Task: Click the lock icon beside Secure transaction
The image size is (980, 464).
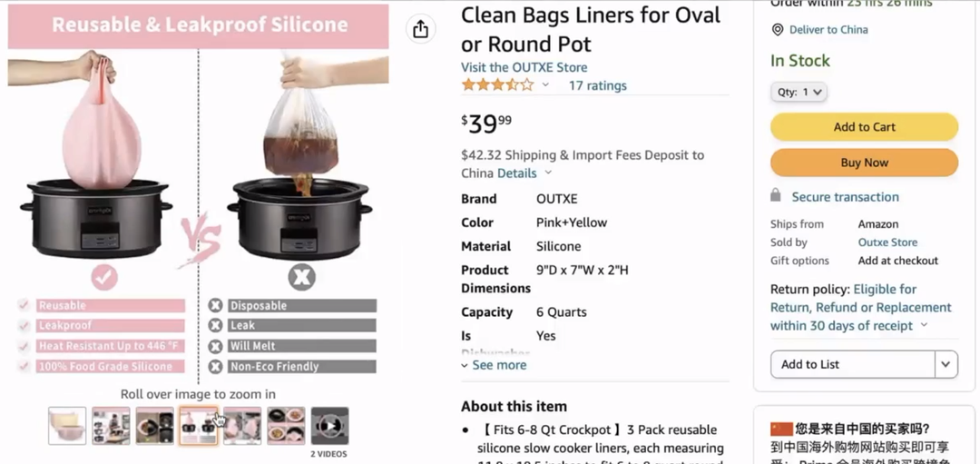Action: point(776,196)
